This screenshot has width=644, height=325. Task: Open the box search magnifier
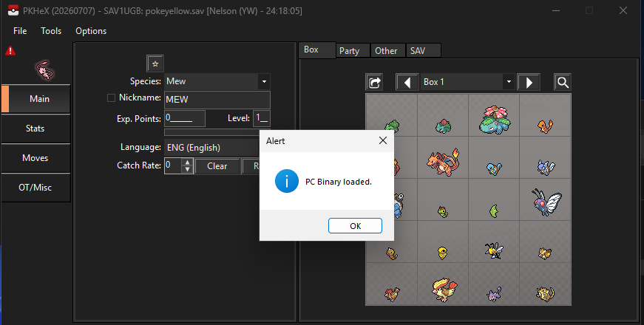[563, 83]
